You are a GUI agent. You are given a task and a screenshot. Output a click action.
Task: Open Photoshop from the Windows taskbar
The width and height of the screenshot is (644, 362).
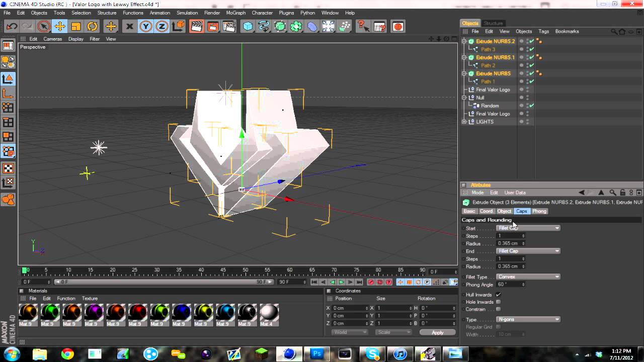pyautogui.click(x=317, y=354)
